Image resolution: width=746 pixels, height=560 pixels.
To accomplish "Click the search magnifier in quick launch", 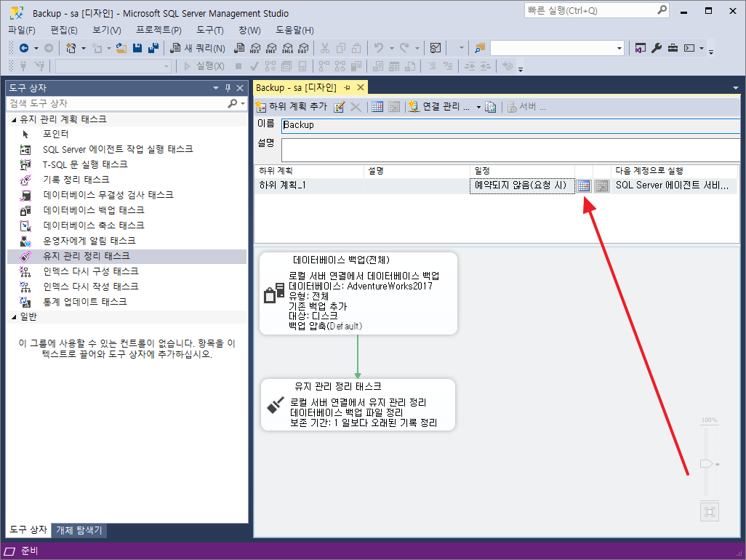I will pos(662,10).
